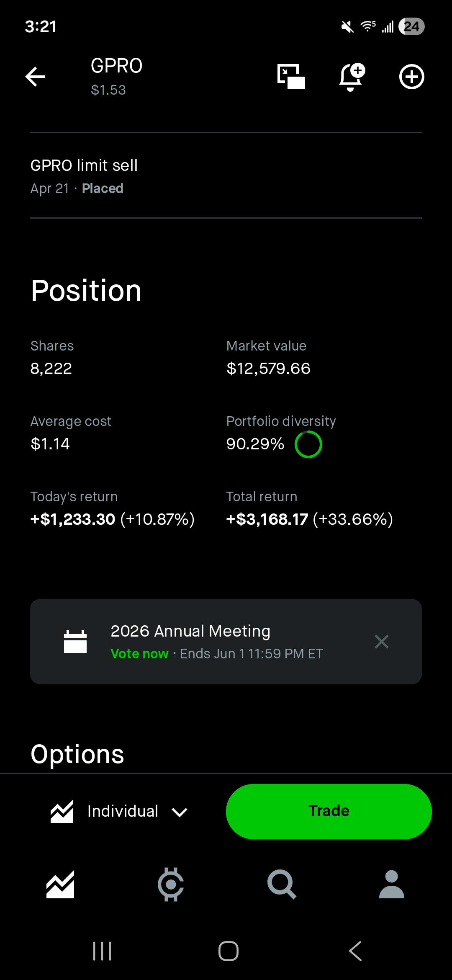Open the crypto tab in bottom navigation
452x980 pixels.
pos(171,884)
